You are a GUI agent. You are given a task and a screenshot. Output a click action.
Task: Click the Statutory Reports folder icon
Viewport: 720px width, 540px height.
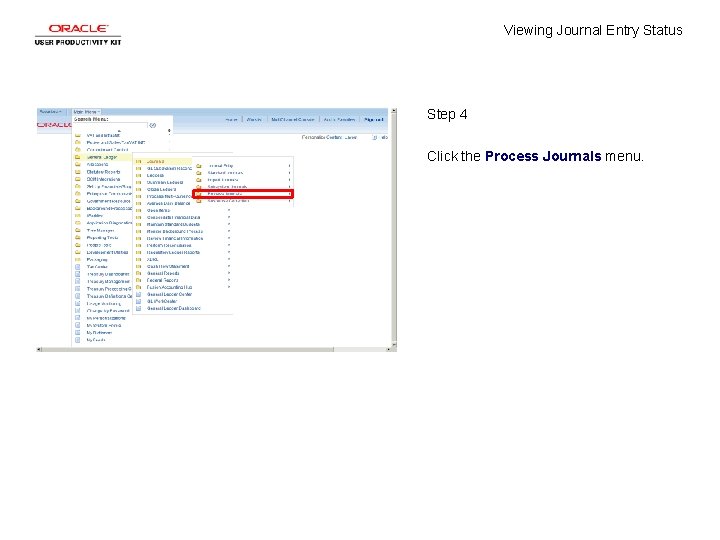pyautogui.click(x=78, y=172)
